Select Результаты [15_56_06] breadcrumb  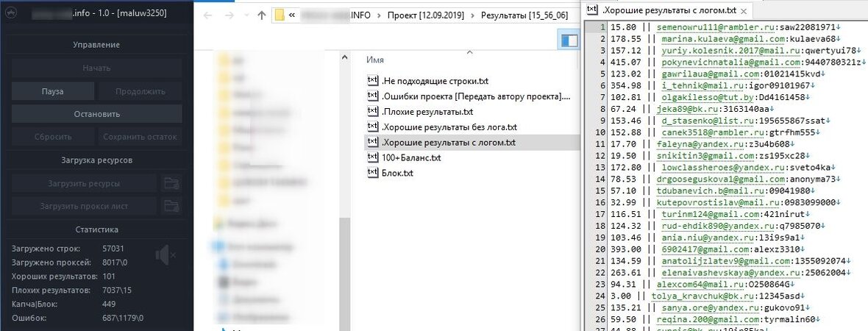tap(523, 15)
